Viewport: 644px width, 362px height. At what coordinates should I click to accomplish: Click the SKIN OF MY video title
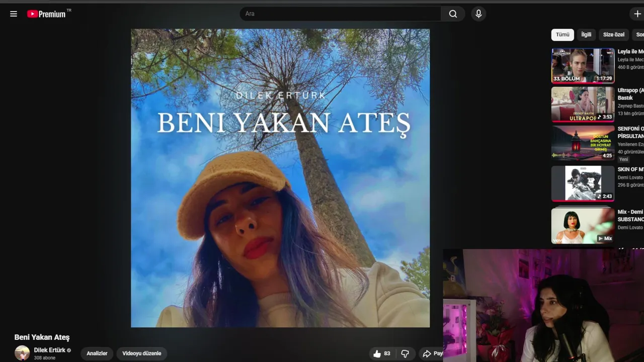tap(630, 169)
